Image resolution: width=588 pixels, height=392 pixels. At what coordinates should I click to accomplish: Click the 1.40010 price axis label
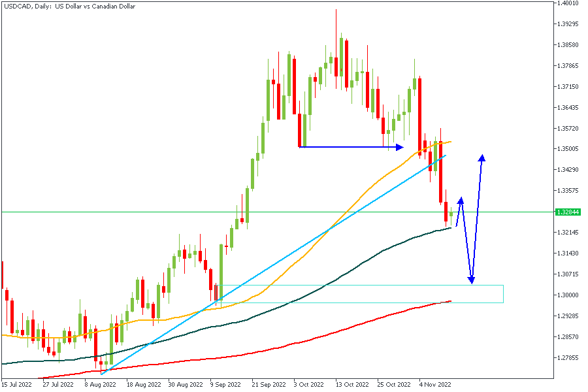point(568,3)
